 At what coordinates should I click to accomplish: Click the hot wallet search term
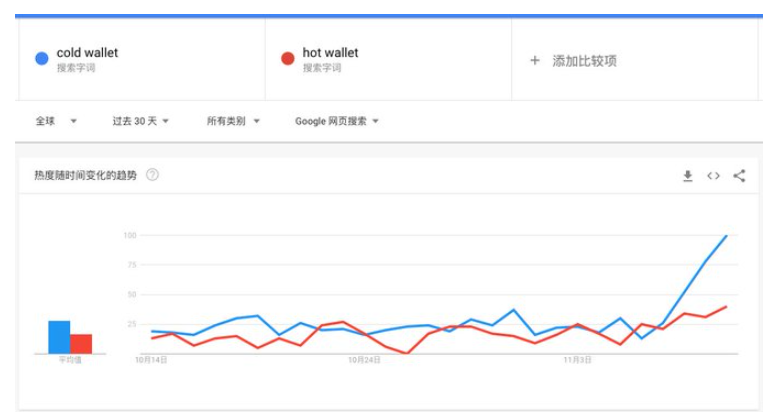coord(330,53)
